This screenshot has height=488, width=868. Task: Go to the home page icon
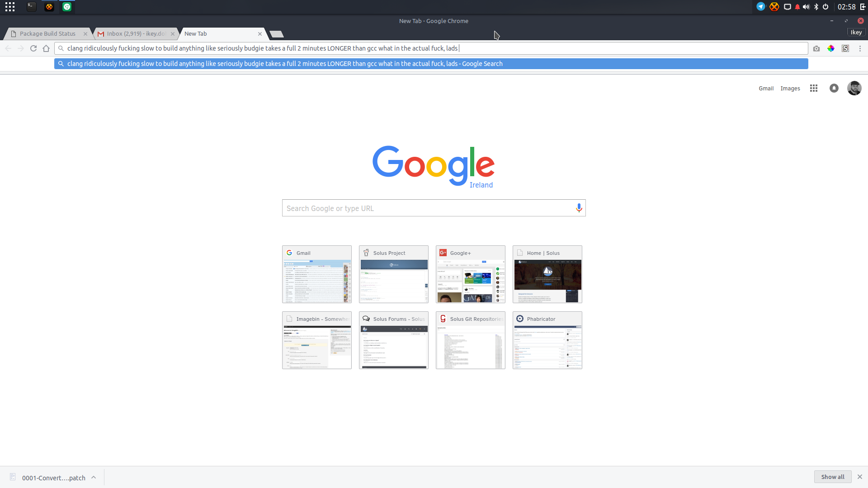46,48
